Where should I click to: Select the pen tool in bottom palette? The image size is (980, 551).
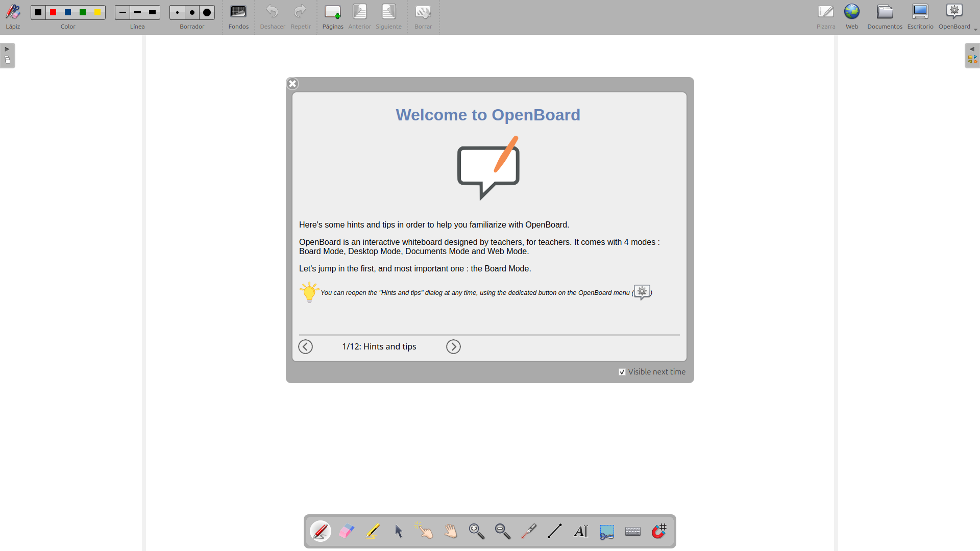(x=321, y=532)
